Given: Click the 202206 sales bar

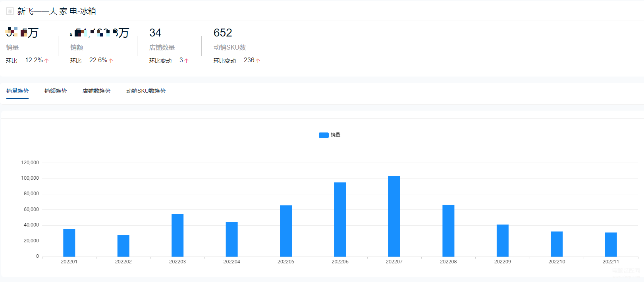Looking at the screenshot, I should [340, 219].
